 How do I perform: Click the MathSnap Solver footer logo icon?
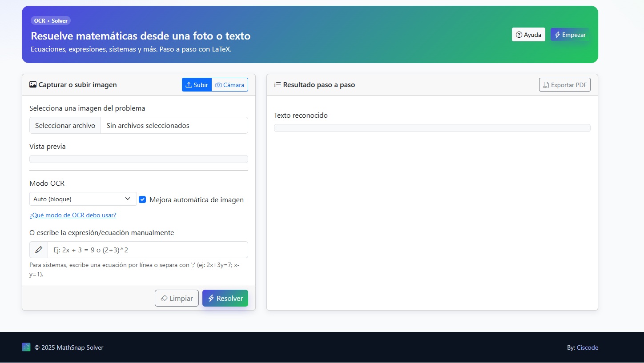point(26,347)
